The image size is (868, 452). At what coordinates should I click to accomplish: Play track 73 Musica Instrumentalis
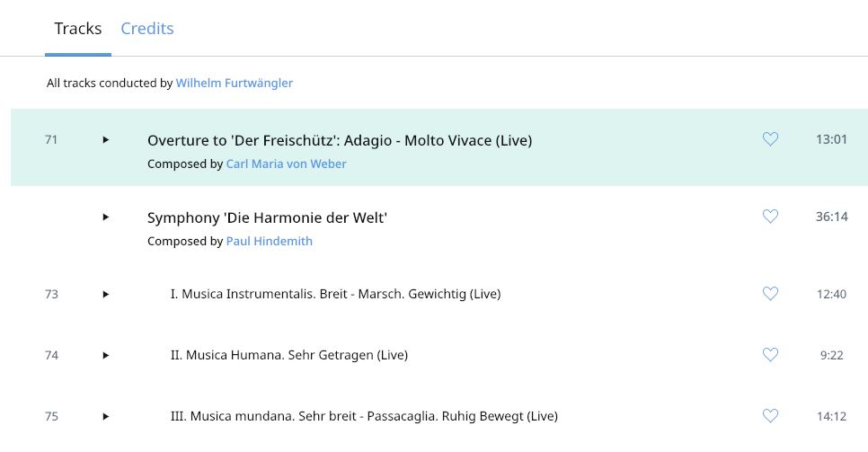pos(106,294)
